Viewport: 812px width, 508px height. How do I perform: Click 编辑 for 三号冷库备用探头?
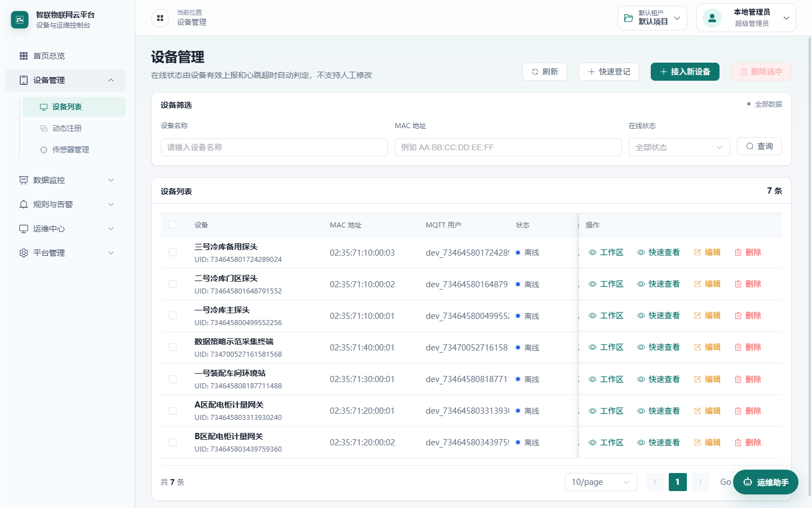point(707,252)
